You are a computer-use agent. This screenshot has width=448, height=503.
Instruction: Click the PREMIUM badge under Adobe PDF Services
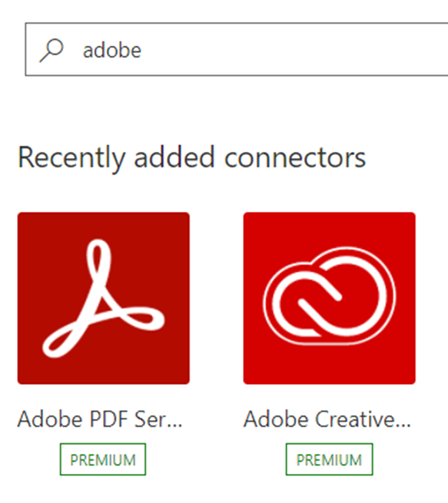103,459
